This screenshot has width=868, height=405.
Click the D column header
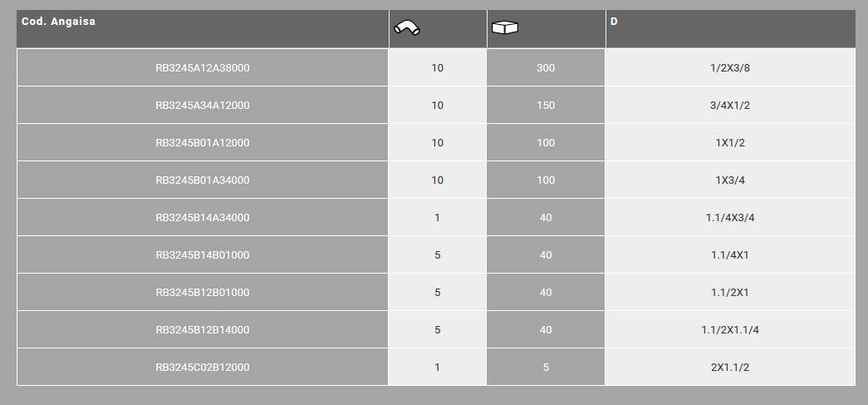pos(614,22)
